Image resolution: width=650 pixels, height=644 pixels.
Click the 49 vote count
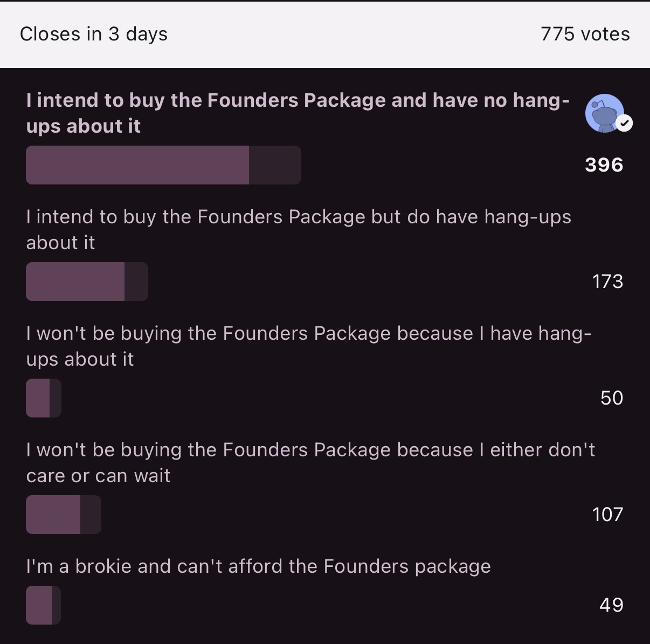point(612,605)
